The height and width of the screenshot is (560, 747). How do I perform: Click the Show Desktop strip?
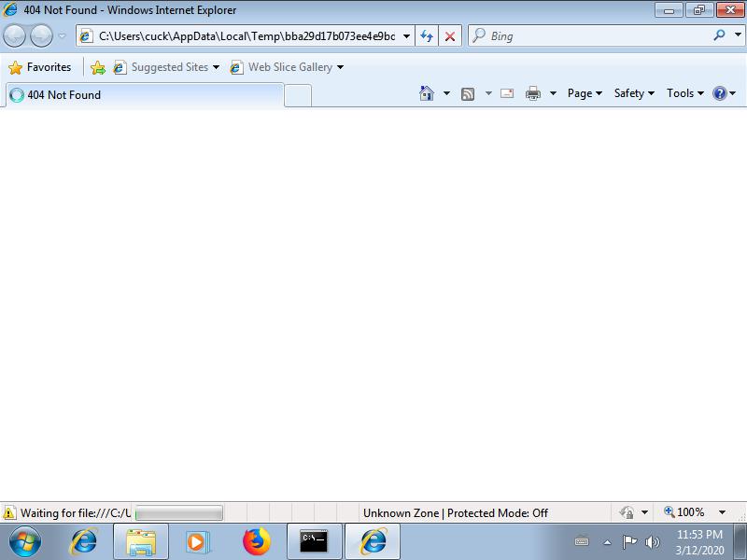click(740, 542)
